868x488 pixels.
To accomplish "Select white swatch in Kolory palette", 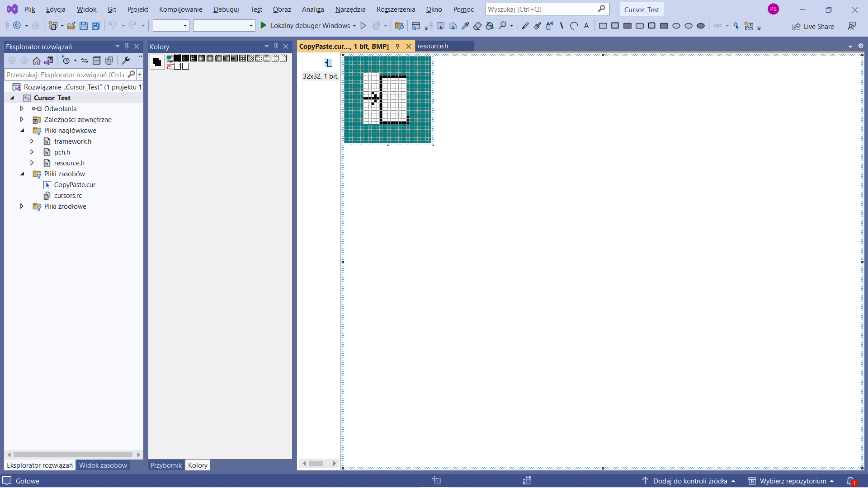I will click(x=185, y=66).
